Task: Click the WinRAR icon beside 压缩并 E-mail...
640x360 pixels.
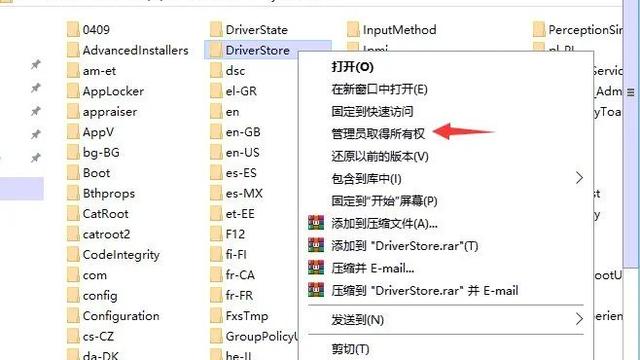Action: click(x=316, y=268)
